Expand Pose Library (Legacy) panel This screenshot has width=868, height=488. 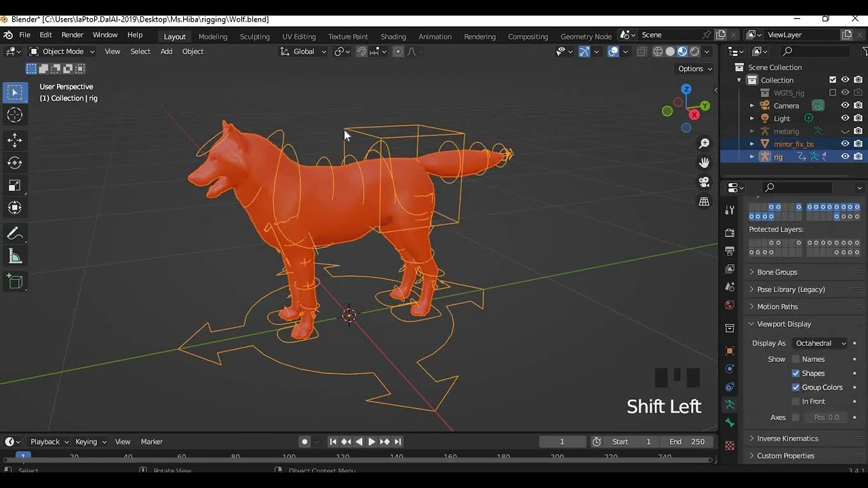pos(791,289)
